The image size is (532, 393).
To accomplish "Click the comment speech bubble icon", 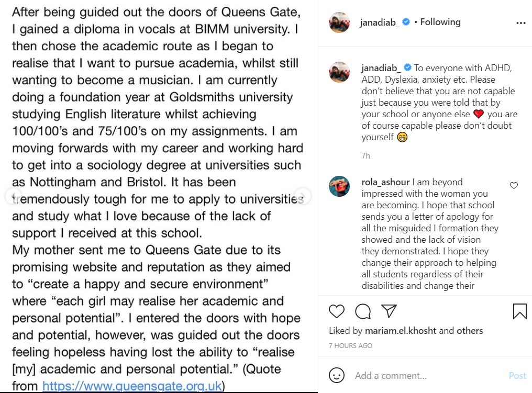I will (363, 311).
